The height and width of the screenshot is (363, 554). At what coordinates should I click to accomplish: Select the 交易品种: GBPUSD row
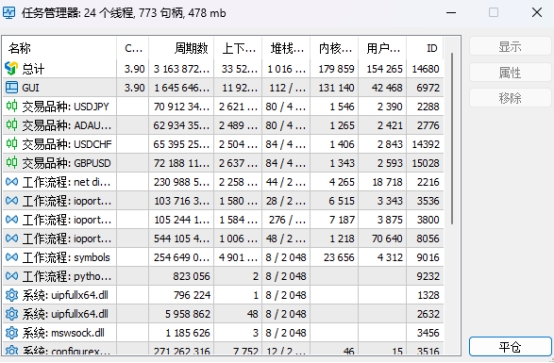tap(223, 163)
